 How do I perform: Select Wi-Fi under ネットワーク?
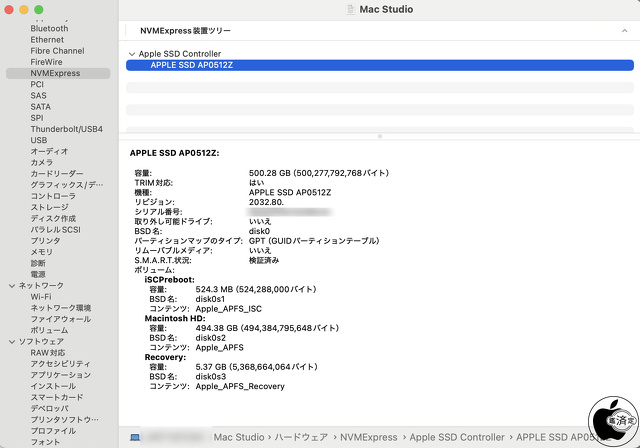(41, 296)
